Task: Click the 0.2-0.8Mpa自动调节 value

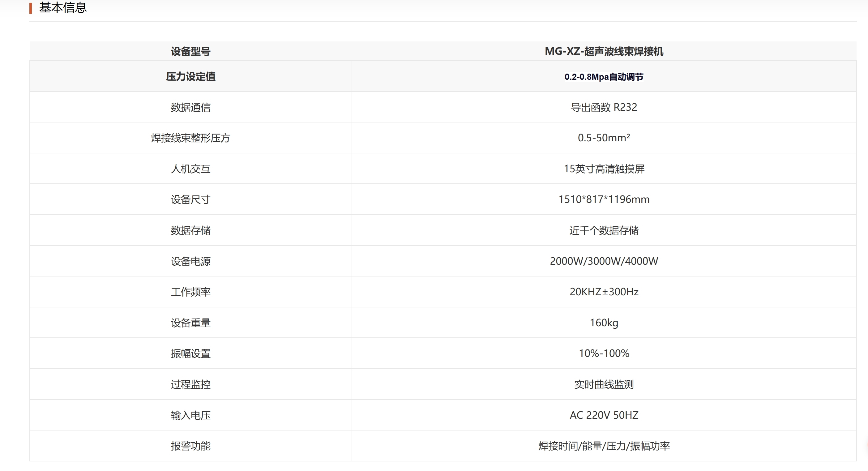Action: 604,77
